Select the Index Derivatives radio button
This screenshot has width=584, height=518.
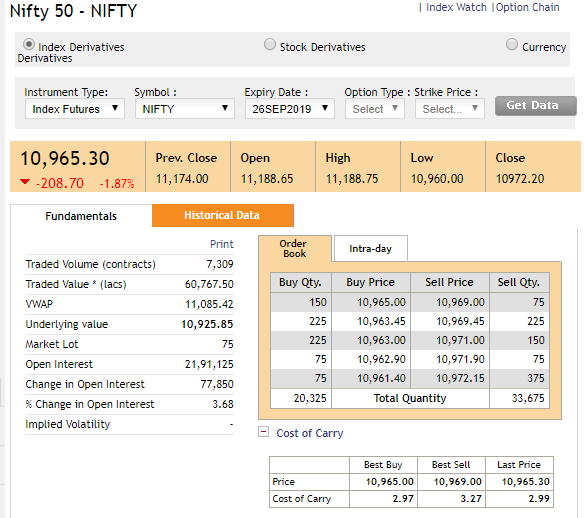[x=29, y=44]
